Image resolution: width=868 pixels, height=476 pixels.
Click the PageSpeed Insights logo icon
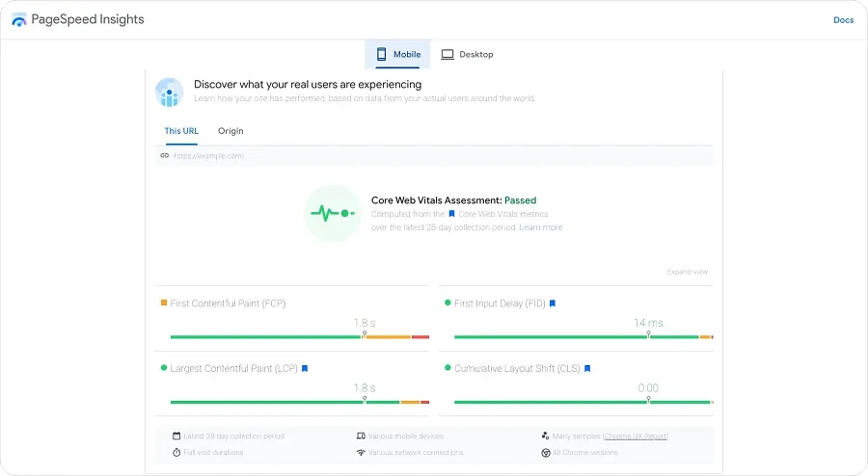pos(19,20)
